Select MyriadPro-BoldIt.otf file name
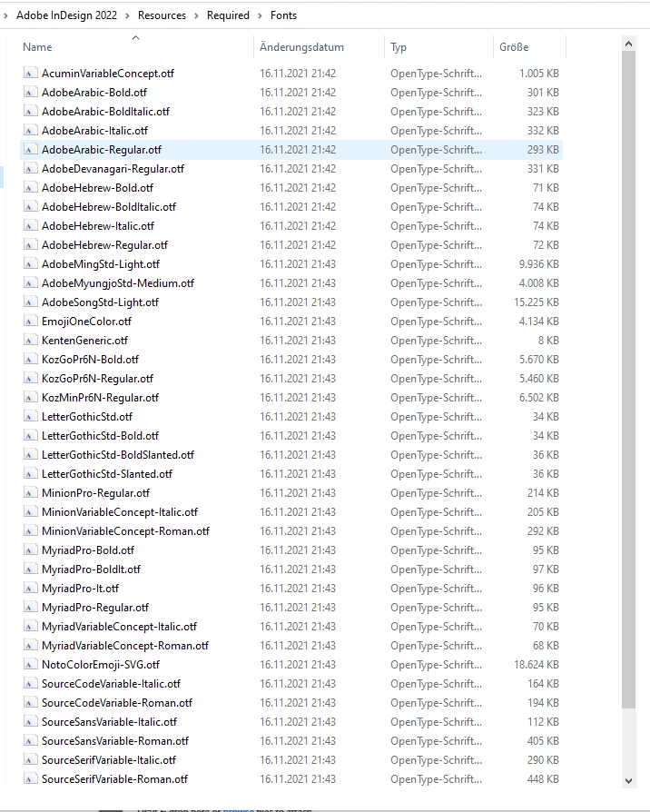 coord(92,569)
